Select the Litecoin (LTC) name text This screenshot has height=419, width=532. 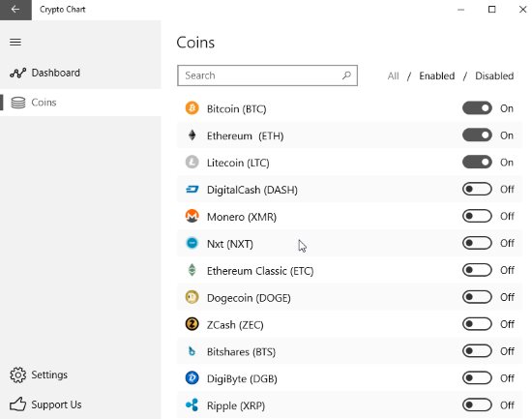pyautogui.click(x=238, y=163)
